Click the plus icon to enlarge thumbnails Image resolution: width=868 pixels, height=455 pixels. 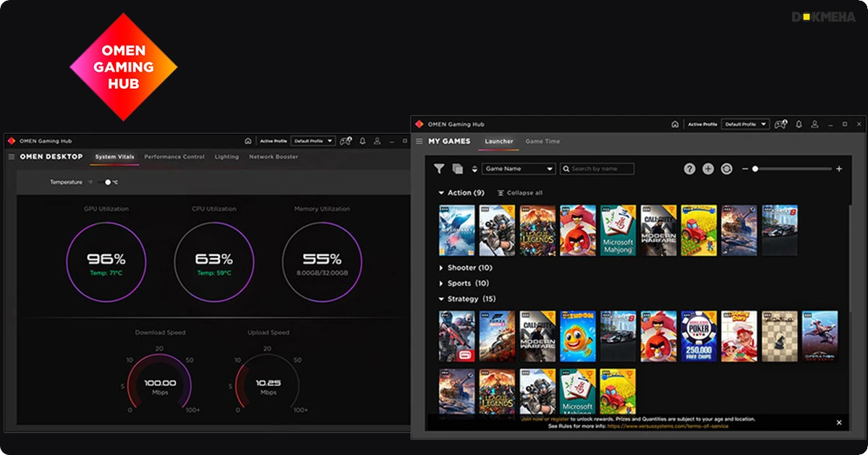coord(839,169)
